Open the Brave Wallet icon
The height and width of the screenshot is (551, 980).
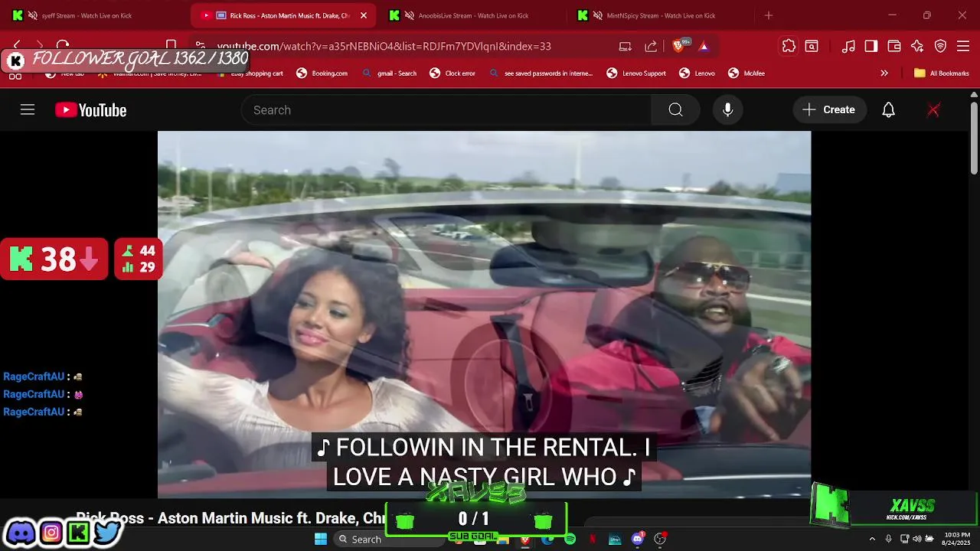894,47
